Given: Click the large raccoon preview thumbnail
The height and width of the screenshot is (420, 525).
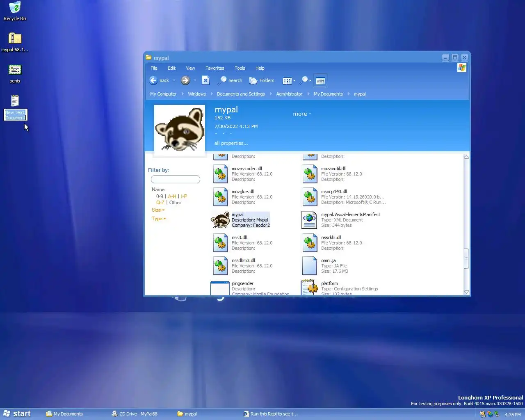Looking at the screenshot, I should [180, 130].
